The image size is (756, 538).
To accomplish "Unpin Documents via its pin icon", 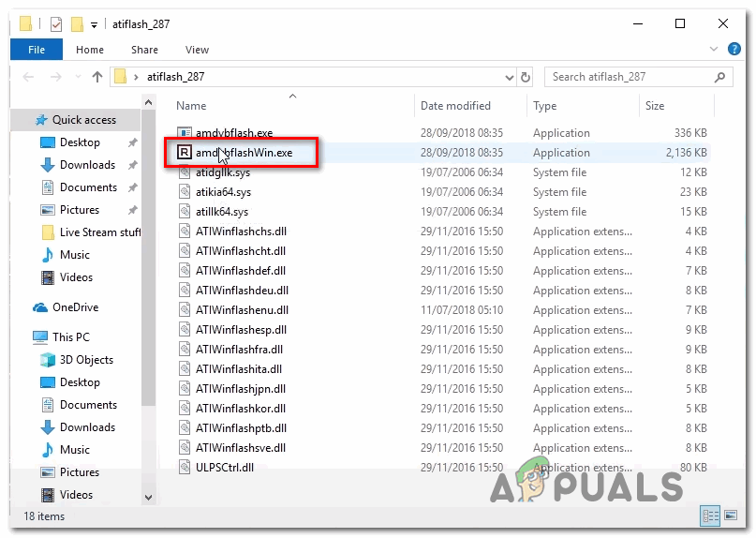I will pyautogui.click(x=133, y=187).
